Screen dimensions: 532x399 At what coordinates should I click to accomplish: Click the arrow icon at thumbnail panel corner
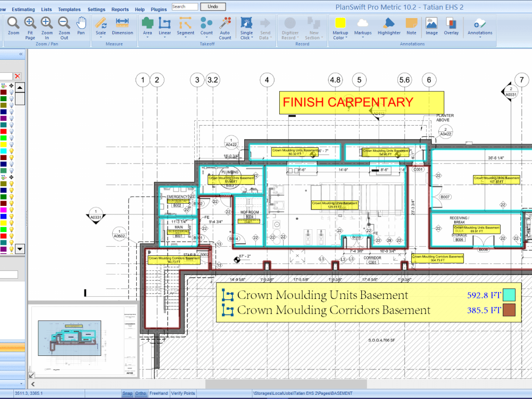pyautogui.click(x=31, y=375)
